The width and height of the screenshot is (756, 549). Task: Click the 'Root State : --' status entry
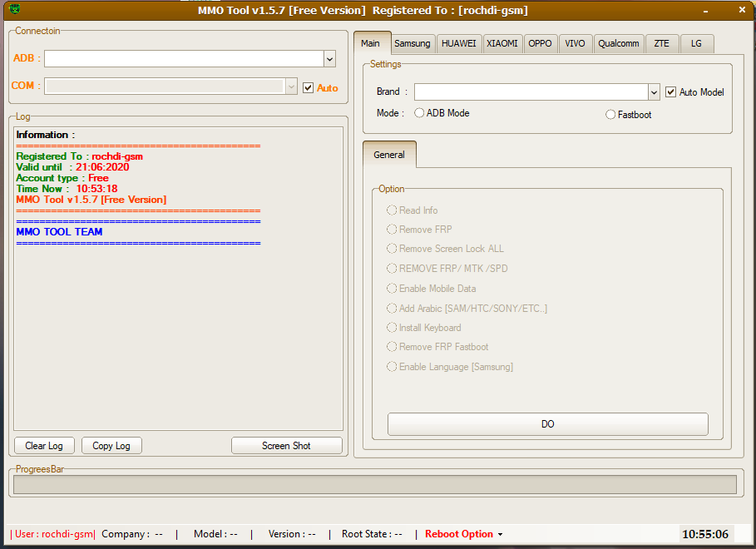coord(372,534)
